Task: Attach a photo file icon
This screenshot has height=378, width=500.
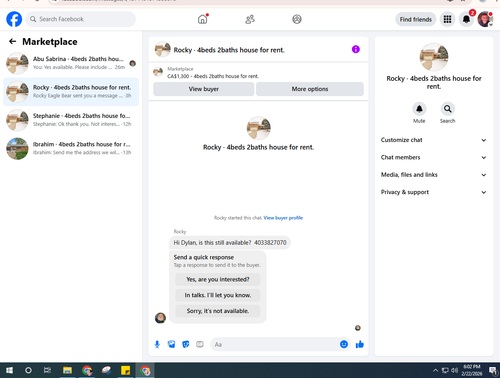Action: [x=171, y=344]
